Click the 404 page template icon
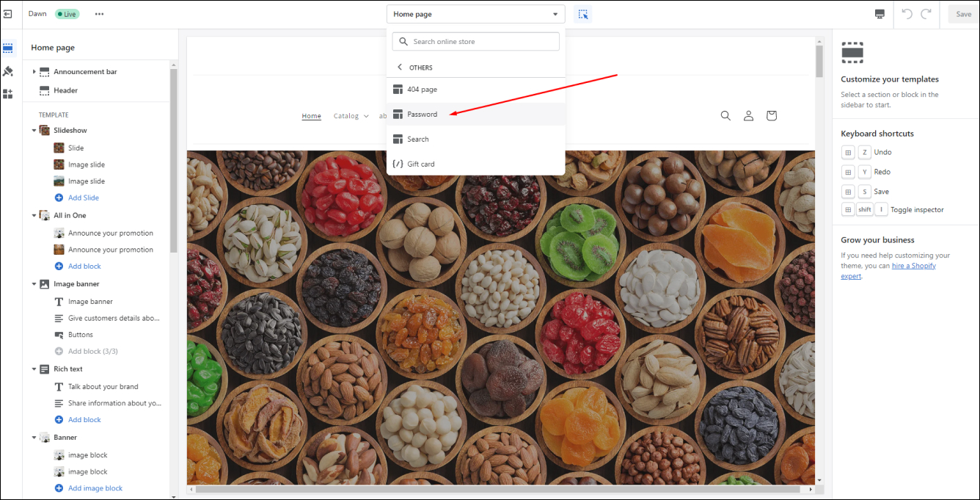980x500 pixels. [x=398, y=90]
